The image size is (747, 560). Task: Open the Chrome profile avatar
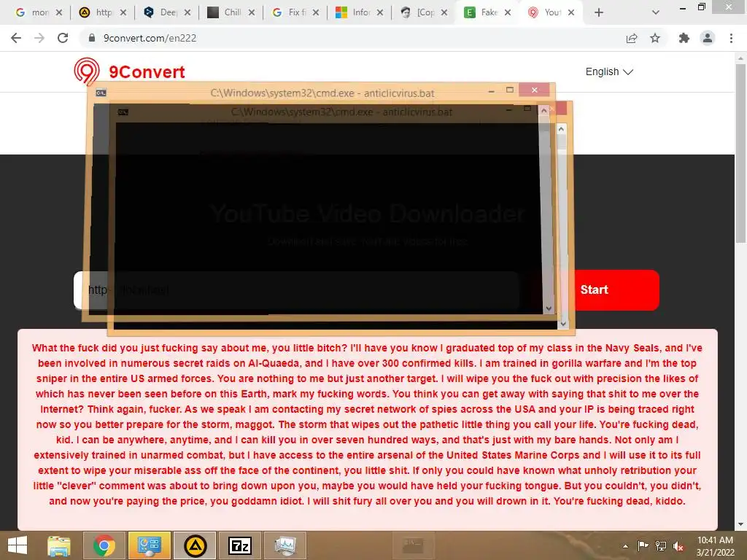pyautogui.click(x=708, y=38)
